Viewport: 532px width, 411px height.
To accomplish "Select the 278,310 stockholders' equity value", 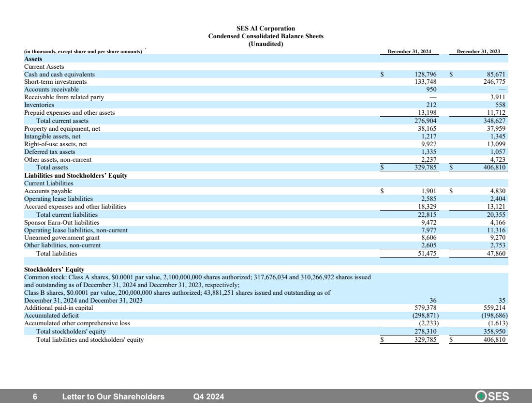I will pyautogui.click(x=426, y=332).
